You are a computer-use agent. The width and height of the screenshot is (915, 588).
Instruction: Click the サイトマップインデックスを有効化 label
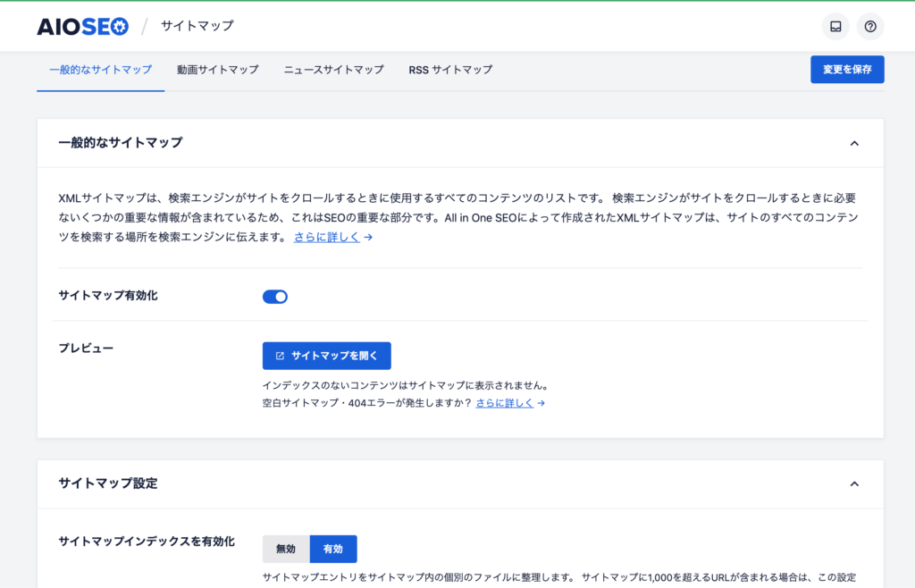tap(147, 542)
